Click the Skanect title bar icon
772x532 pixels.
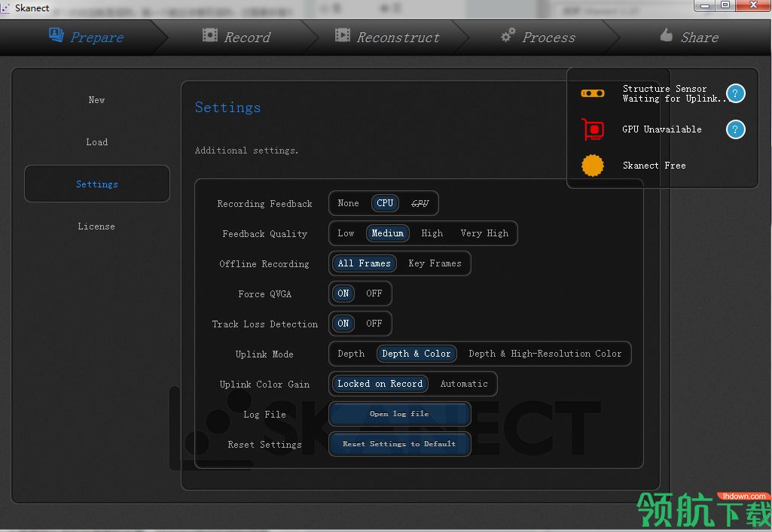click(x=5, y=8)
